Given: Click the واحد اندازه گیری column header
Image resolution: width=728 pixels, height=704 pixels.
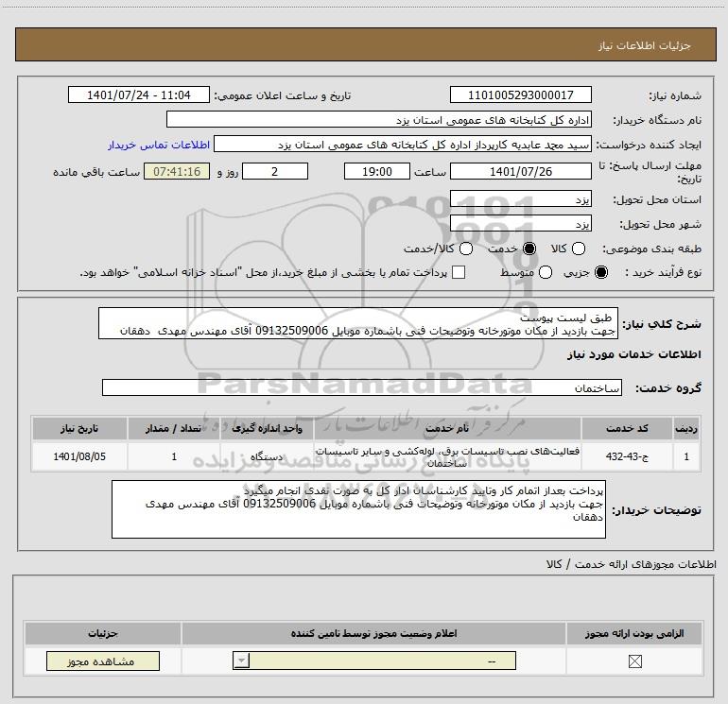Looking at the screenshot, I should (x=267, y=428).
